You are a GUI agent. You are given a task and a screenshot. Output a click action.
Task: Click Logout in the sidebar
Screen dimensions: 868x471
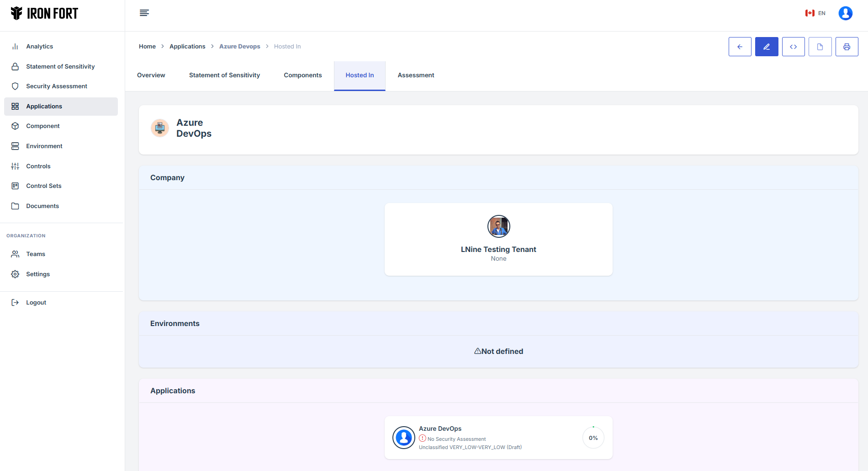coord(36,303)
